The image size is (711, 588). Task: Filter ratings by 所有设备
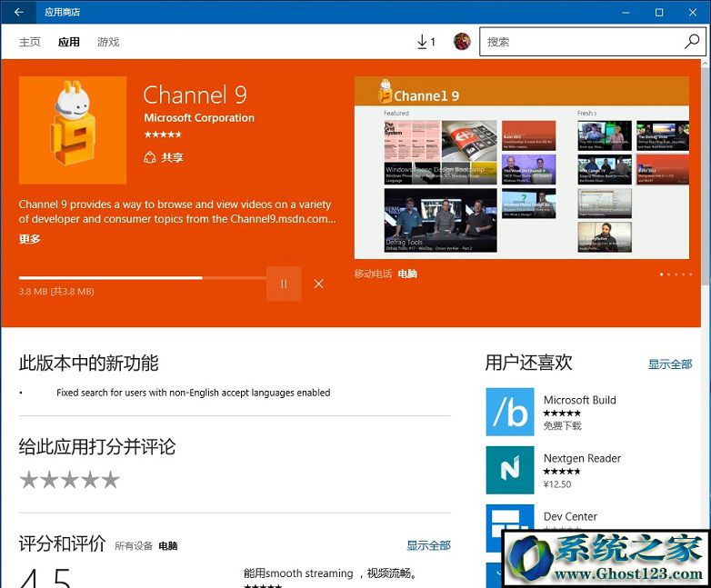[134, 546]
